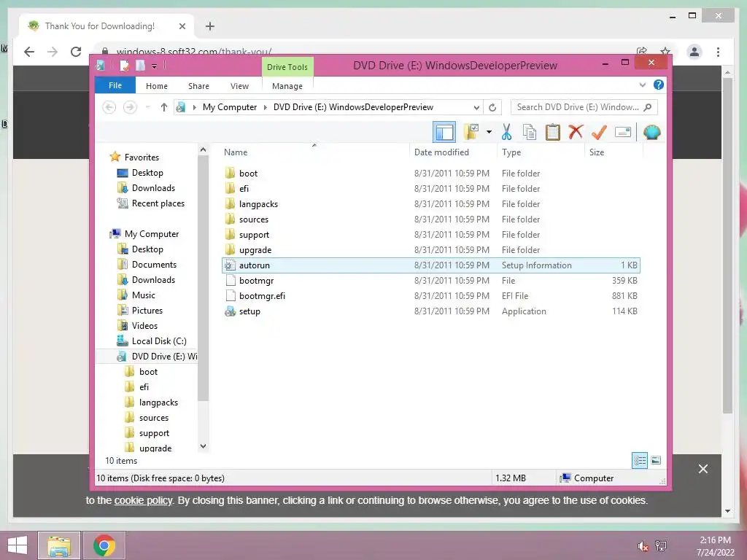Open the Home ribbon tab
The height and width of the screenshot is (560, 747).
(x=157, y=86)
